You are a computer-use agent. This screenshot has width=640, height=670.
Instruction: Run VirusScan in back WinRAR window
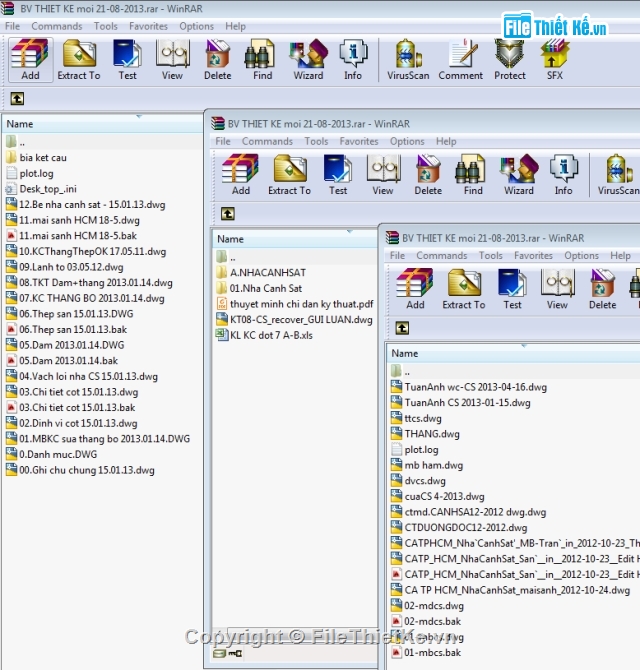click(x=408, y=59)
